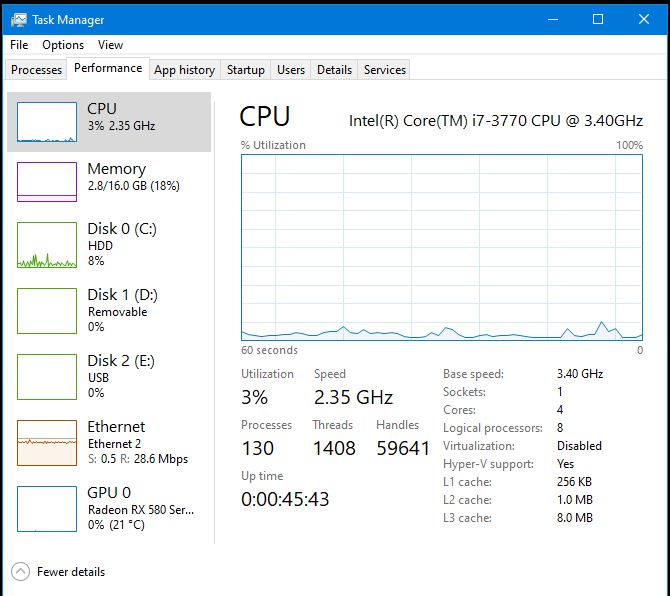Open the Memory usage graph thumbnail
Viewport: 670px width, 596px height.
pyautogui.click(x=47, y=181)
